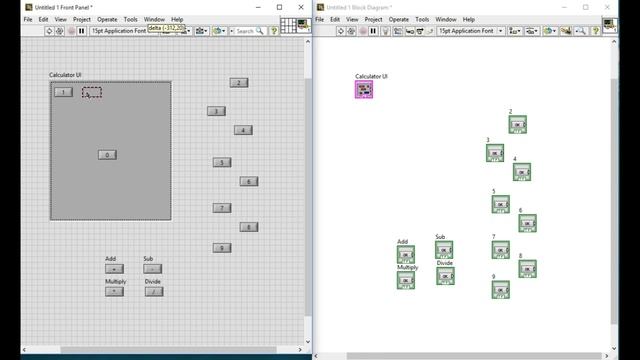Click Step Into button
Viewport: 640px width, 360px height.
pos(409,31)
